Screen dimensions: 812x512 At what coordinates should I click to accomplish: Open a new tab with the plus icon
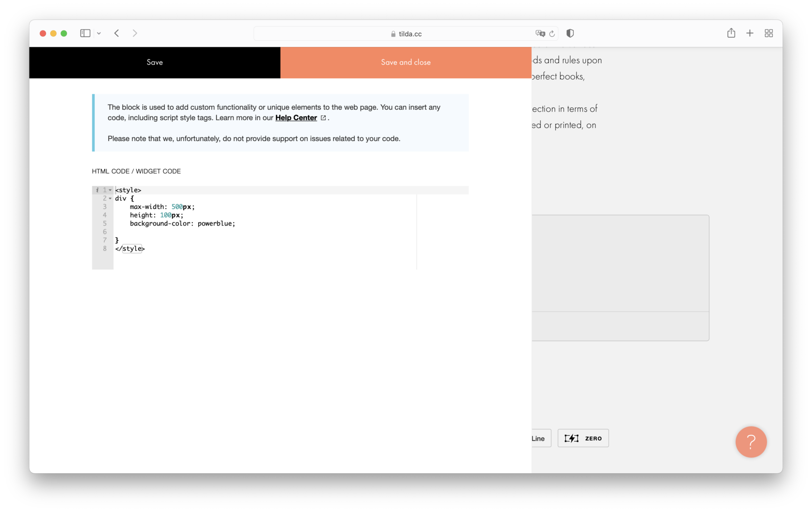[750, 33]
